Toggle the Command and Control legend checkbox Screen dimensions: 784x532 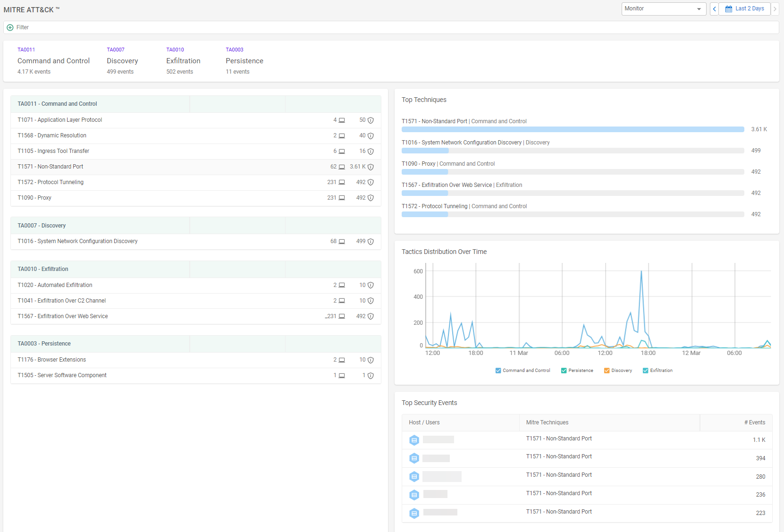coord(498,370)
